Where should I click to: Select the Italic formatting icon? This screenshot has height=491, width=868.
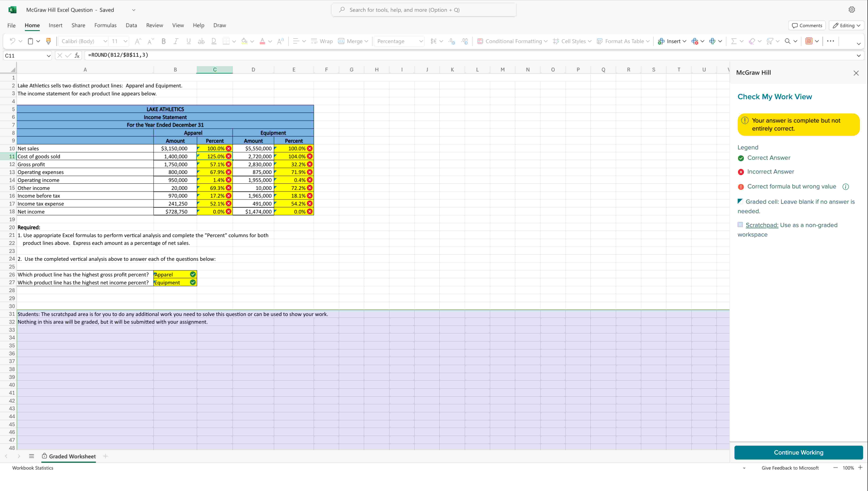(176, 41)
